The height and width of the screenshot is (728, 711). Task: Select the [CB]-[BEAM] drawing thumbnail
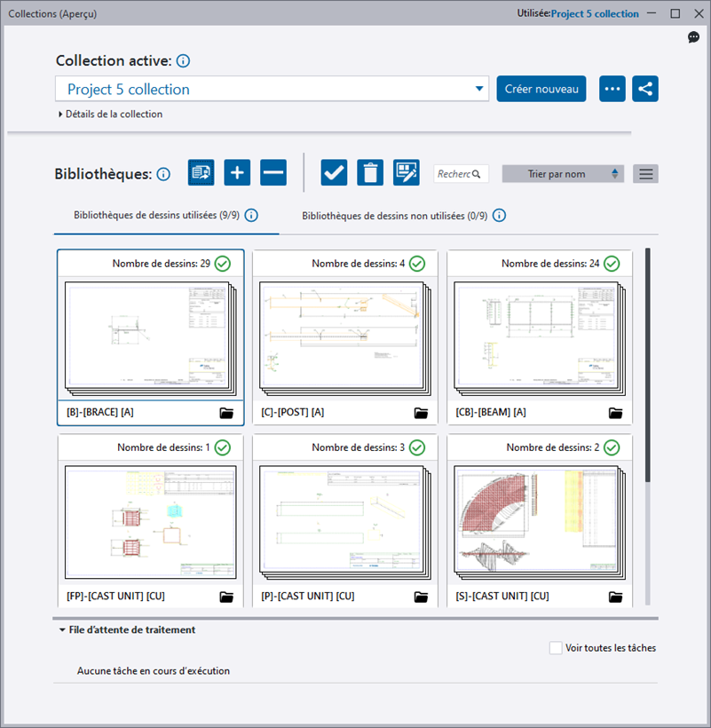[540, 339]
